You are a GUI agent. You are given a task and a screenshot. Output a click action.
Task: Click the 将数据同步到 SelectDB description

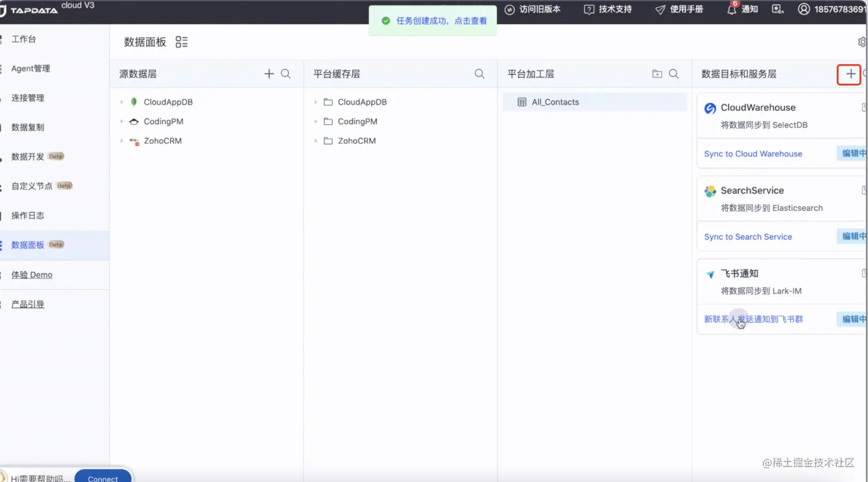pyautogui.click(x=764, y=125)
